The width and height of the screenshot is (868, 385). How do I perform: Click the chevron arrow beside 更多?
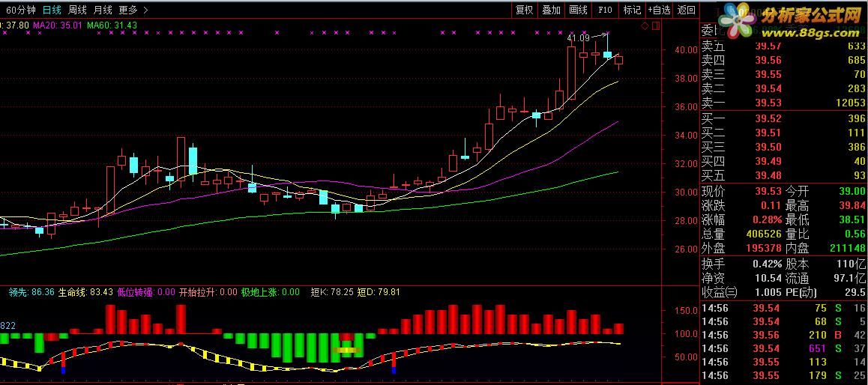pos(145,10)
